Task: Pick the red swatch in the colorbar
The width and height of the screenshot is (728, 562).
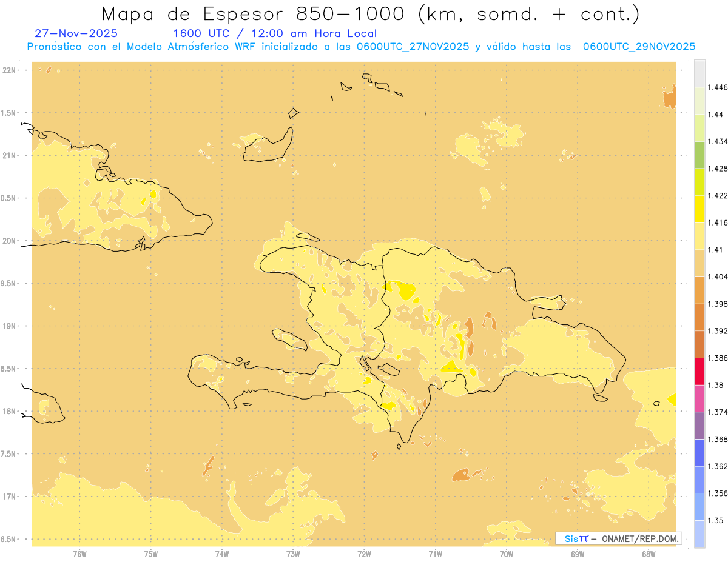Action: (x=699, y=372)
